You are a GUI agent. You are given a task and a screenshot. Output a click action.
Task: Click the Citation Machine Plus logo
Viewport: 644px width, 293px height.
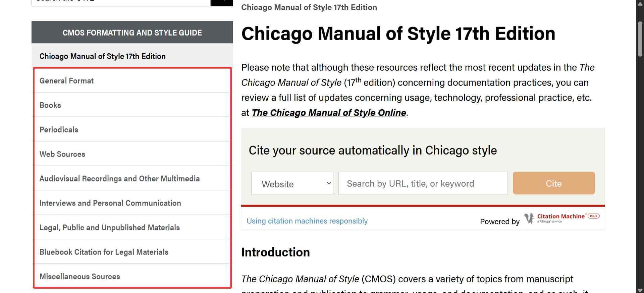(x=562, y=218)
